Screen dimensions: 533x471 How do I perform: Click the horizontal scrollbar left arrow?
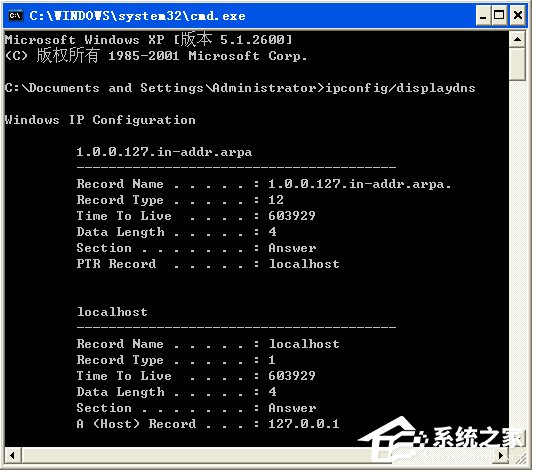point(13,455)
